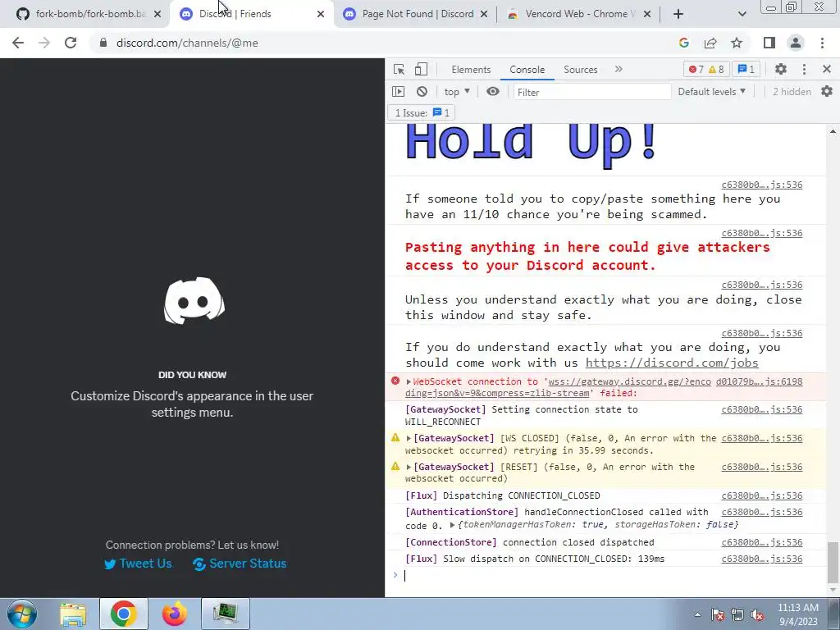Launch Firefox from the taskbar
840x630 pixels.
point(175,614)
